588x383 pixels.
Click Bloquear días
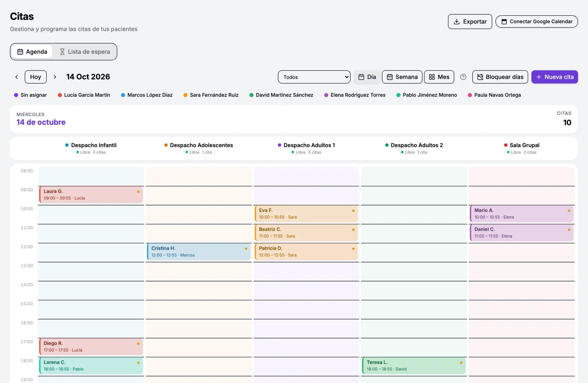[x=500, y=77]
